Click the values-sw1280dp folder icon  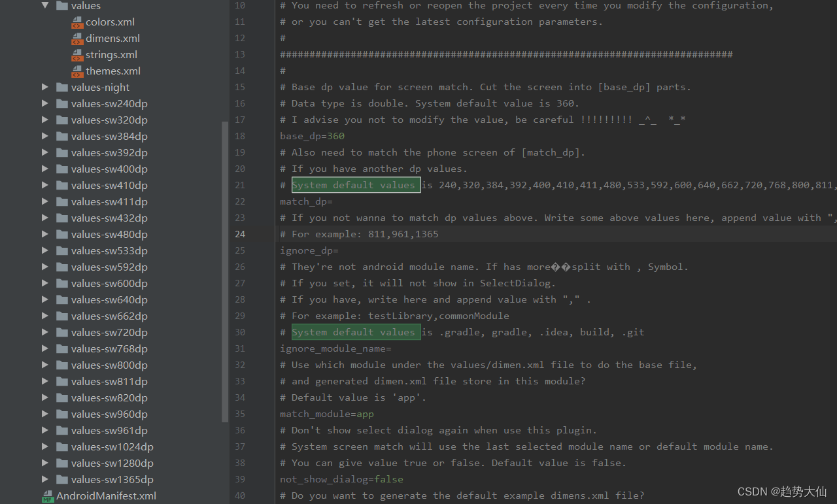[62, 463]
